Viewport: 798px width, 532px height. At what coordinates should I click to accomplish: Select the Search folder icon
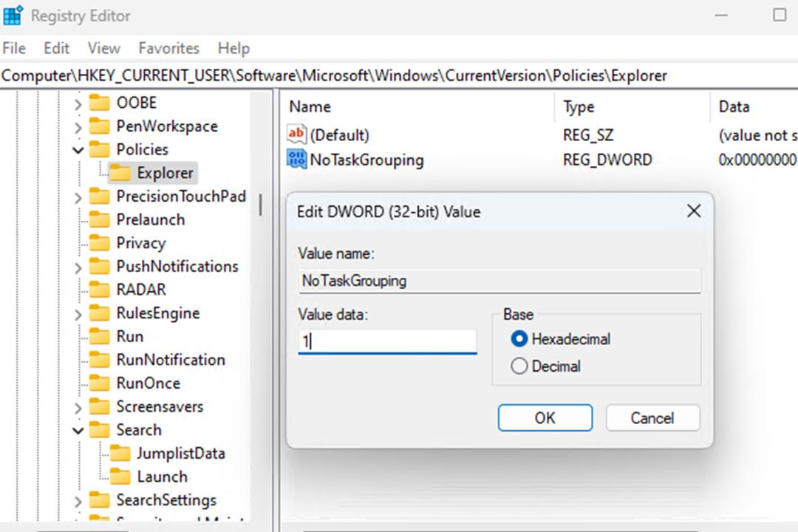(x=100, y=430)
